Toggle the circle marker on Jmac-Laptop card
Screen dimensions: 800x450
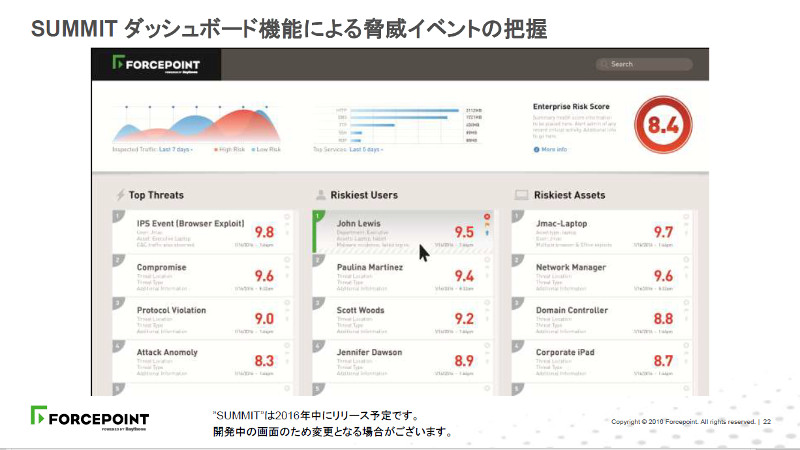click(686, 217)
